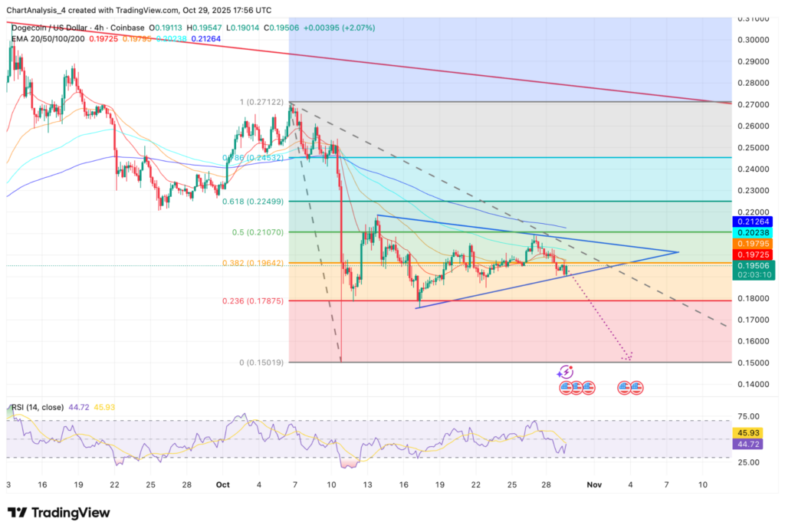Click the rightmost US flag economic event icon

(636, 387)
